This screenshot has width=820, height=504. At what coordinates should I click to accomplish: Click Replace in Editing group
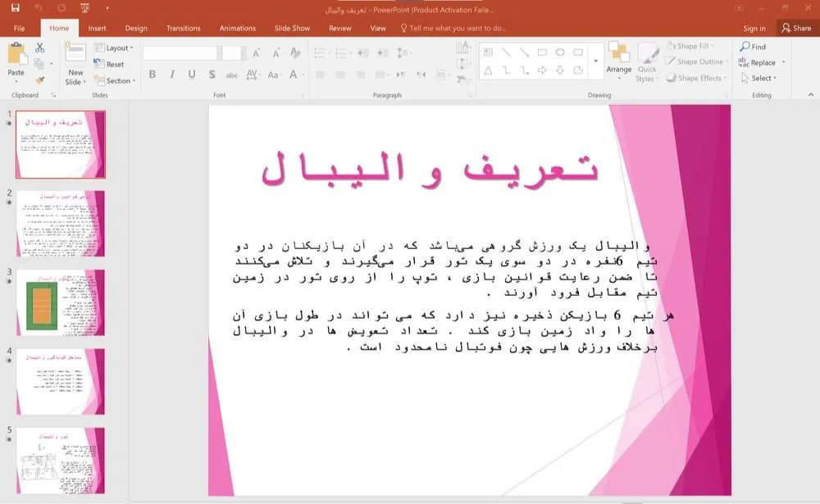(x=762, y=62)
